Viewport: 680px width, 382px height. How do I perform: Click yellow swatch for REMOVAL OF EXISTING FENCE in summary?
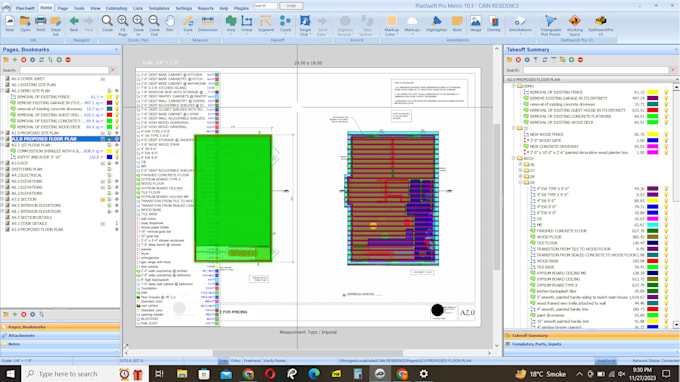tap(653, 92)
